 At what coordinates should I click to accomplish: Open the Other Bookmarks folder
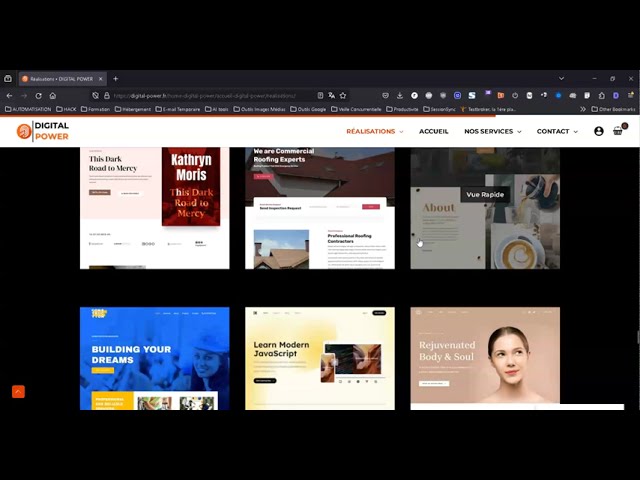coord(613,109)
